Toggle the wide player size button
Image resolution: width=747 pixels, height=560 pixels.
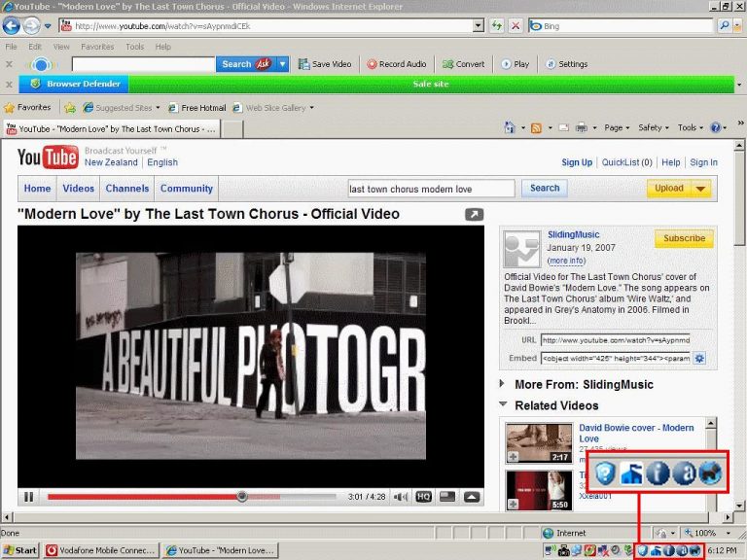coord(447,497)
